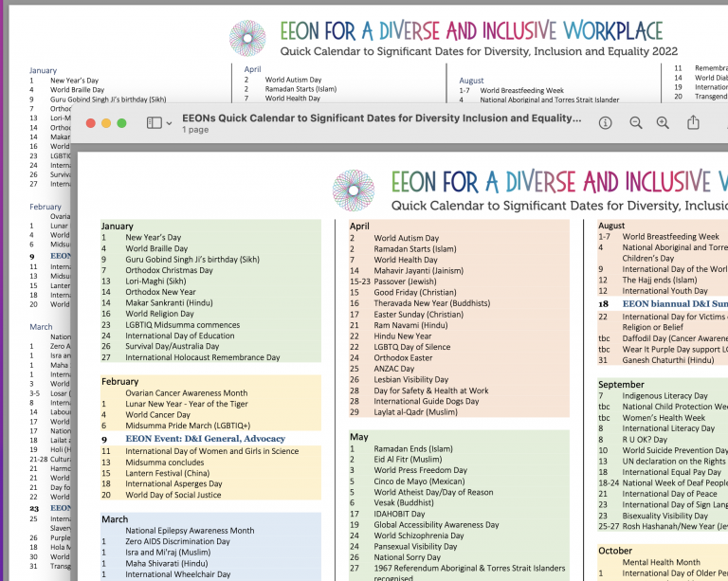This screenshot has width=728, height=581.
Task: Select the January heading in the front PDF
Action: (x=118, y=227)
